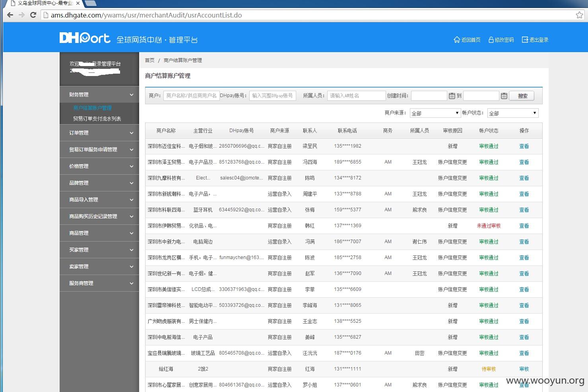Reload the page with refresh icon
The width and height of the screenshot is (588, 392).
[x=33, y=15]
